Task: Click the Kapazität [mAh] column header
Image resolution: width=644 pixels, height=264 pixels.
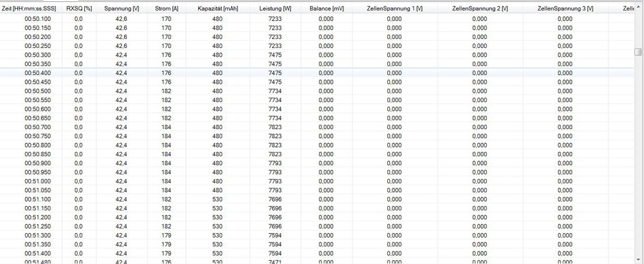Action: [218, 9]
